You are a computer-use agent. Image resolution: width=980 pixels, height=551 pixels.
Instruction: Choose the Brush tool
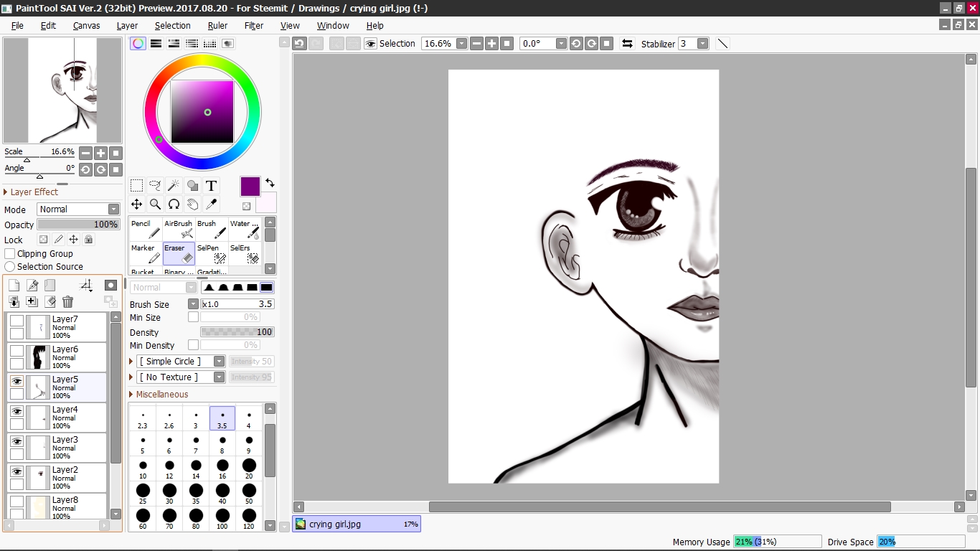[212, 229]
